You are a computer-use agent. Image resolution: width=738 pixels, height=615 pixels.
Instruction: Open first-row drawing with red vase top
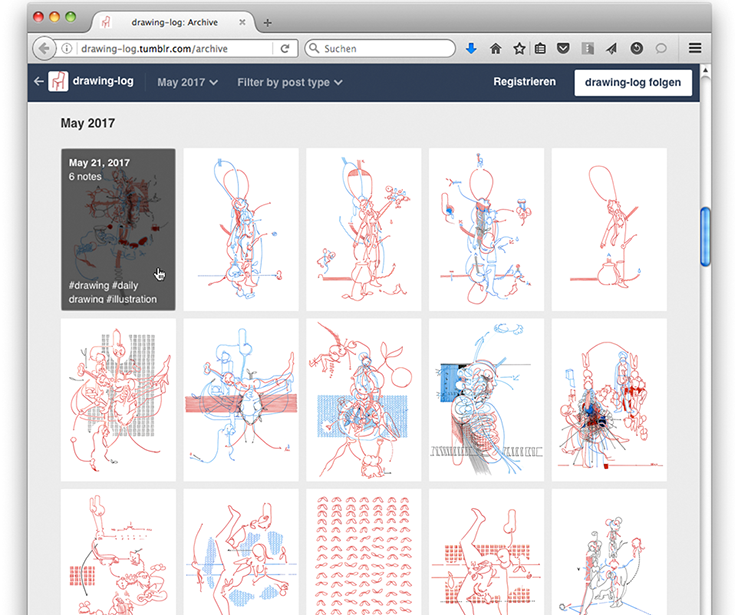[364, 230]
